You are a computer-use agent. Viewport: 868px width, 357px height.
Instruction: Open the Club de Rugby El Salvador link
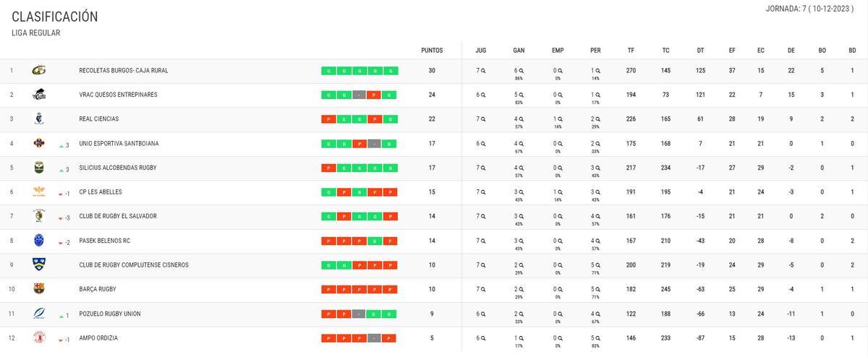point(118,216)
